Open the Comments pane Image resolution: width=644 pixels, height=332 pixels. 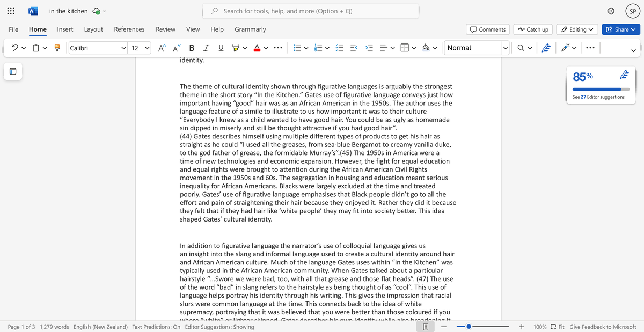488,29
